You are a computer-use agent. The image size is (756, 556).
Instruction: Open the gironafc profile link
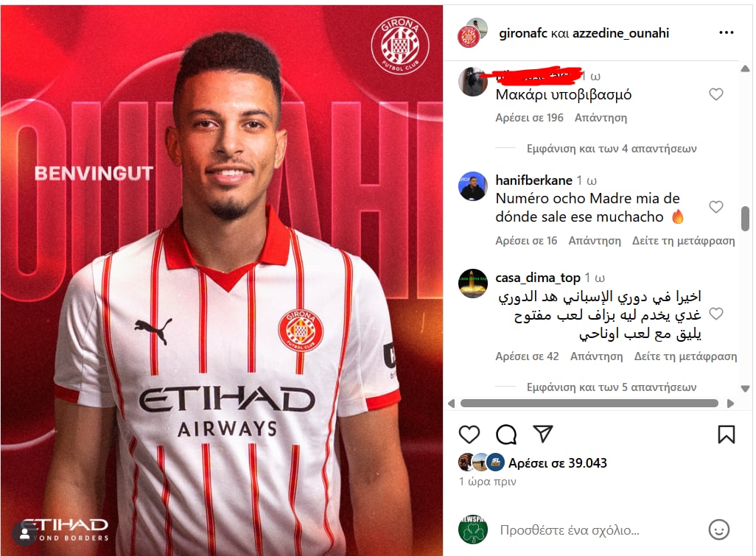click(x=523, y=33)
